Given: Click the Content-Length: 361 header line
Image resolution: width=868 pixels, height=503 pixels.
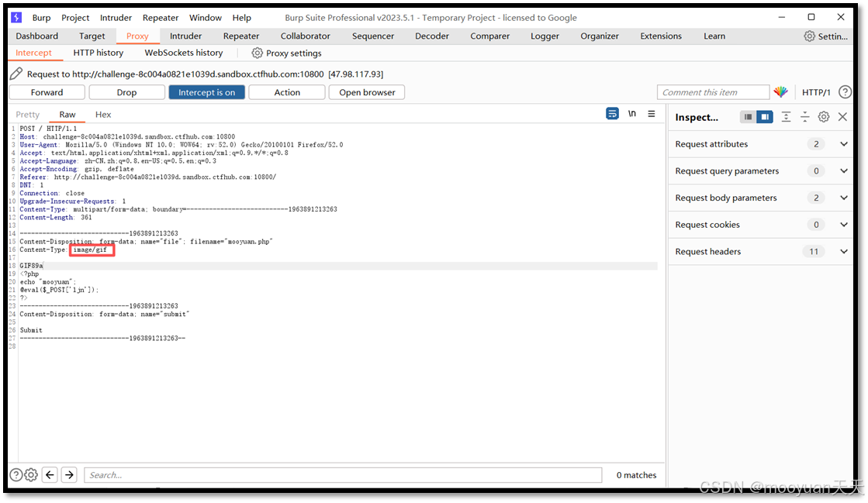Looking at the screenshot, I should [56, 218].
